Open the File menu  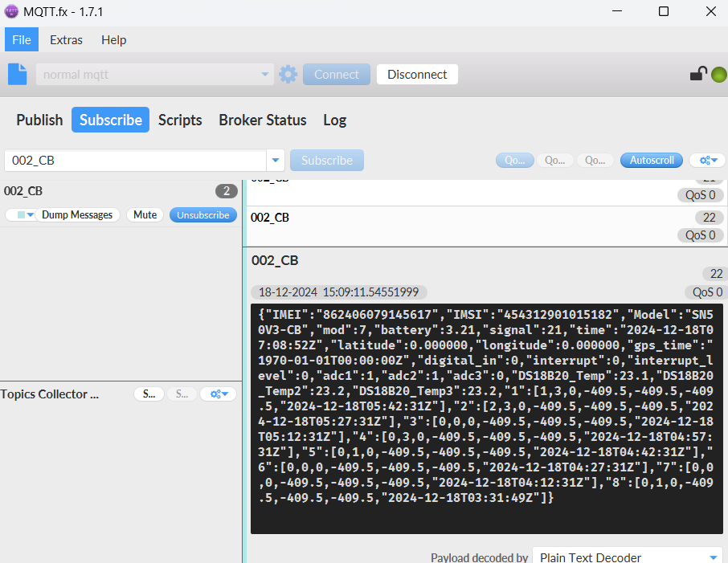[x=22, y=40]
